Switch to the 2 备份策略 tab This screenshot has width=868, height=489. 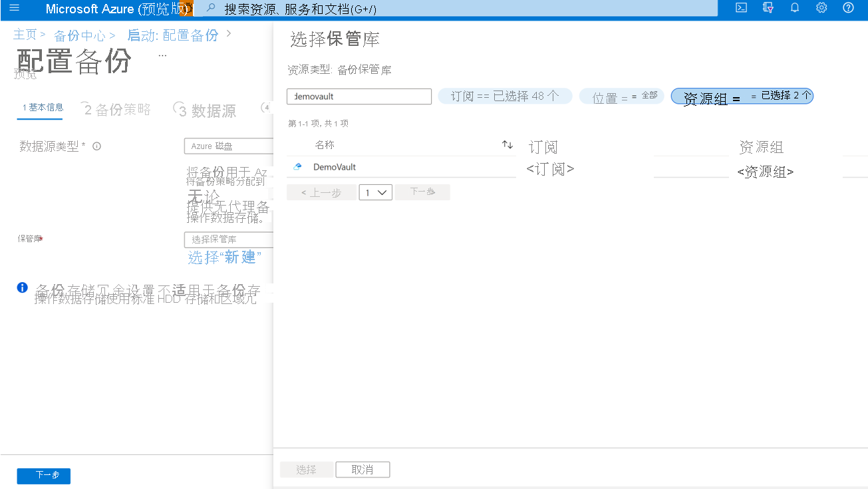[118, 110]
